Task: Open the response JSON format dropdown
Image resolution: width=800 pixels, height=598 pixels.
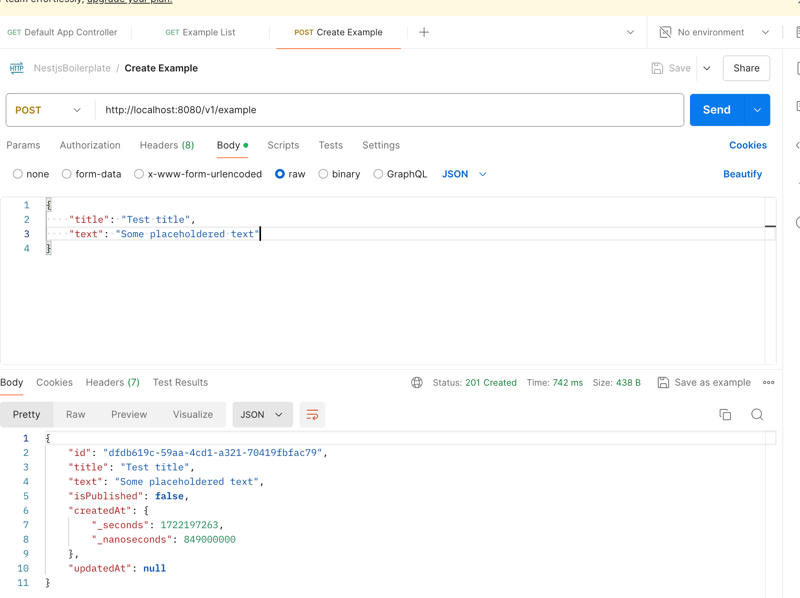Action: pyautogui.click(x=262, y=414)
